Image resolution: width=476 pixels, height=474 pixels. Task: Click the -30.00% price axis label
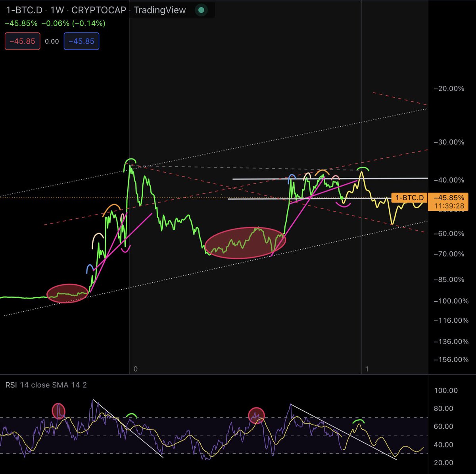click(x=449, y=142)
